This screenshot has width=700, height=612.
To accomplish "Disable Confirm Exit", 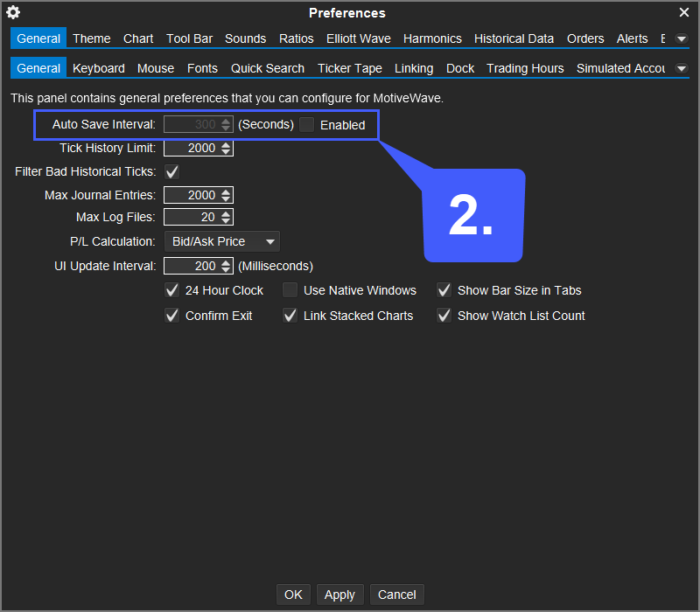I will coord(172,316).
